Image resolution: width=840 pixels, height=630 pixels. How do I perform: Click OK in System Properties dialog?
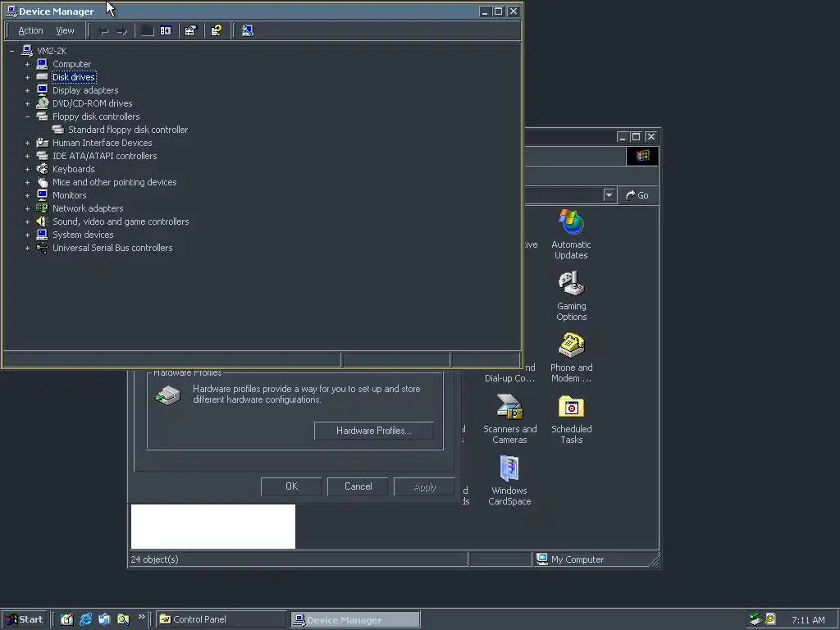[291, 486]
